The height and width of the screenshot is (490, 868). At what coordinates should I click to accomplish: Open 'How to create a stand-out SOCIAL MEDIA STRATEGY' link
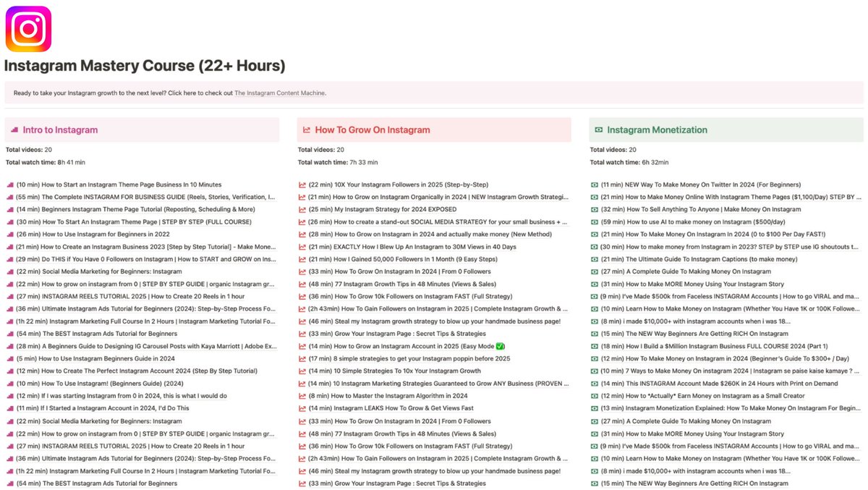click(x=438, y=221)
